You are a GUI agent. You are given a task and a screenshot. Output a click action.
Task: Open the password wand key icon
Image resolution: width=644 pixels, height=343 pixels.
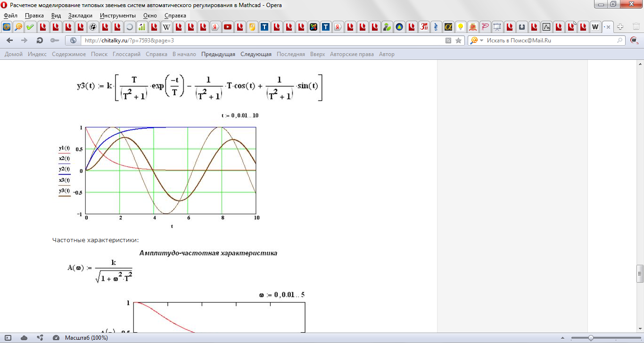coord(55,41)
